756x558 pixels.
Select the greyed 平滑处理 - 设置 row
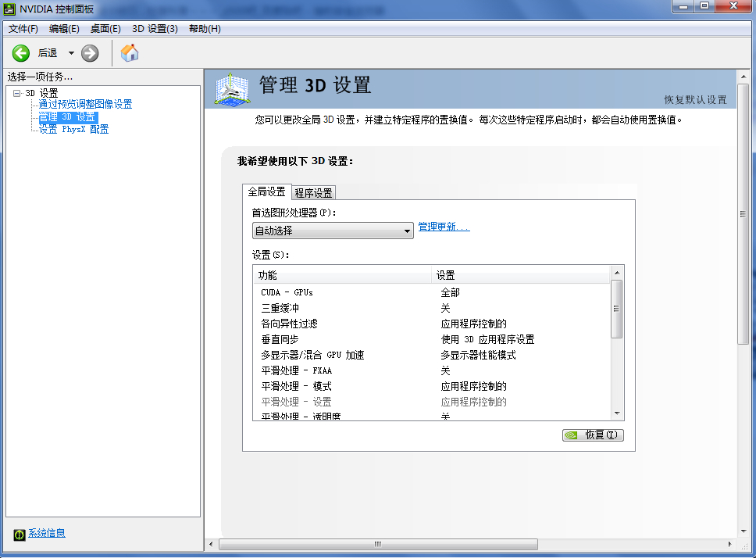pos(431,402)
